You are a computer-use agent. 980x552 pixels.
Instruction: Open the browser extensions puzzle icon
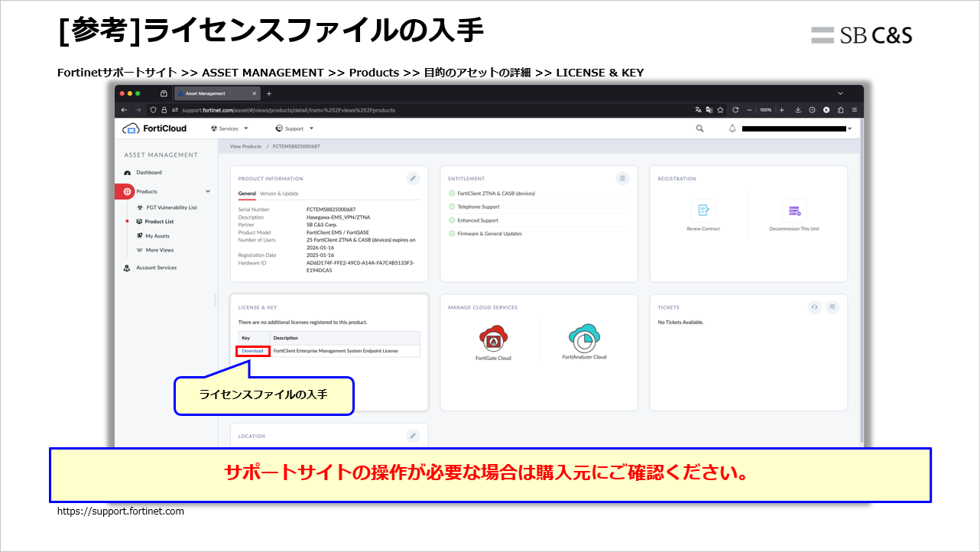click(x=840, y=110)
